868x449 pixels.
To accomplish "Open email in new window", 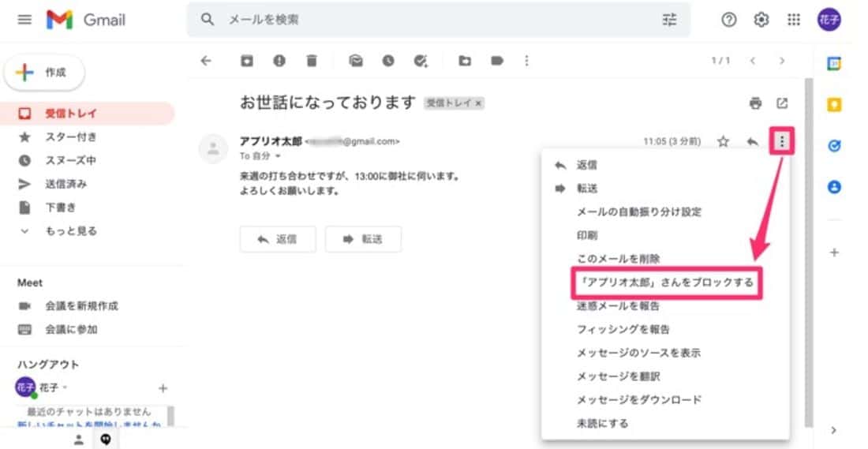I will (x=782, y=103).
